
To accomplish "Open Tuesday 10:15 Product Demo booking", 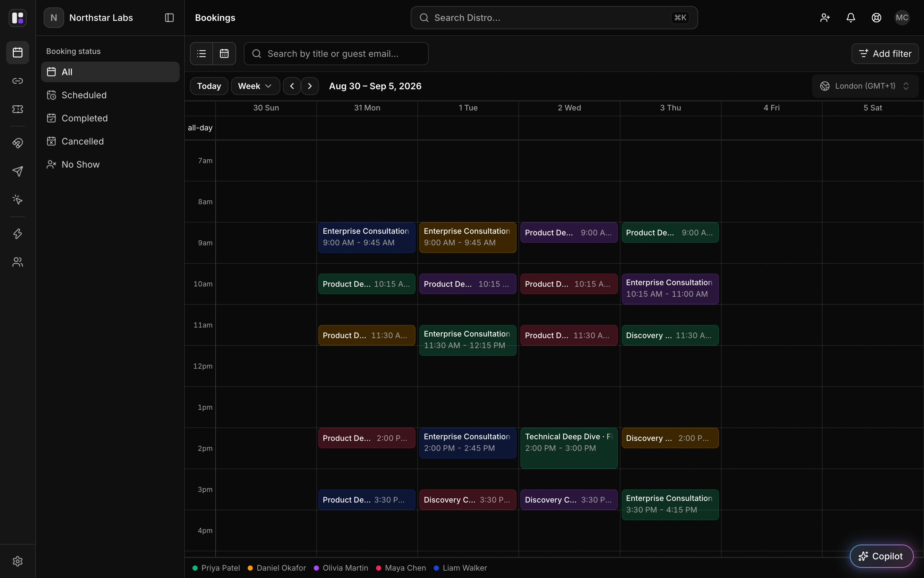I will (x=468, y=284).
